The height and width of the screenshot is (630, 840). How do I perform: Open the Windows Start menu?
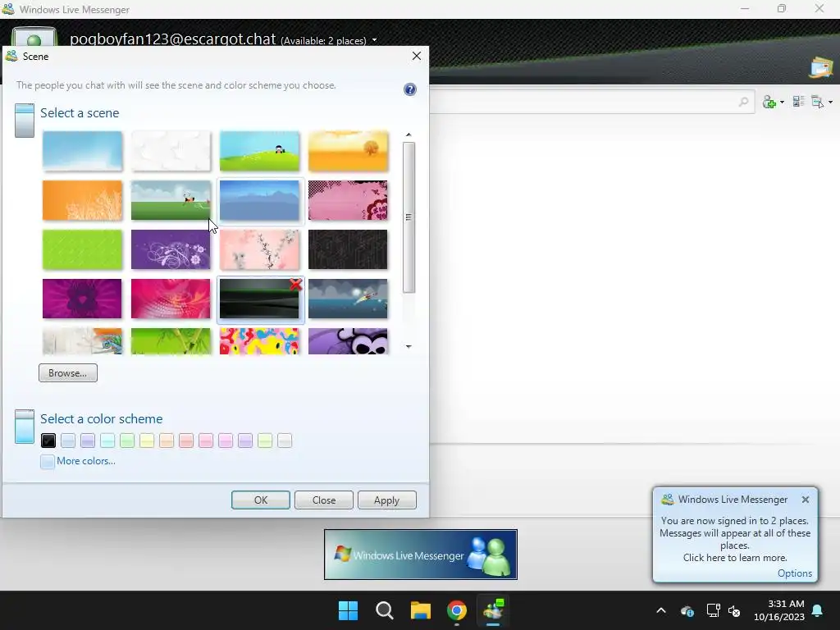[348, 610]
